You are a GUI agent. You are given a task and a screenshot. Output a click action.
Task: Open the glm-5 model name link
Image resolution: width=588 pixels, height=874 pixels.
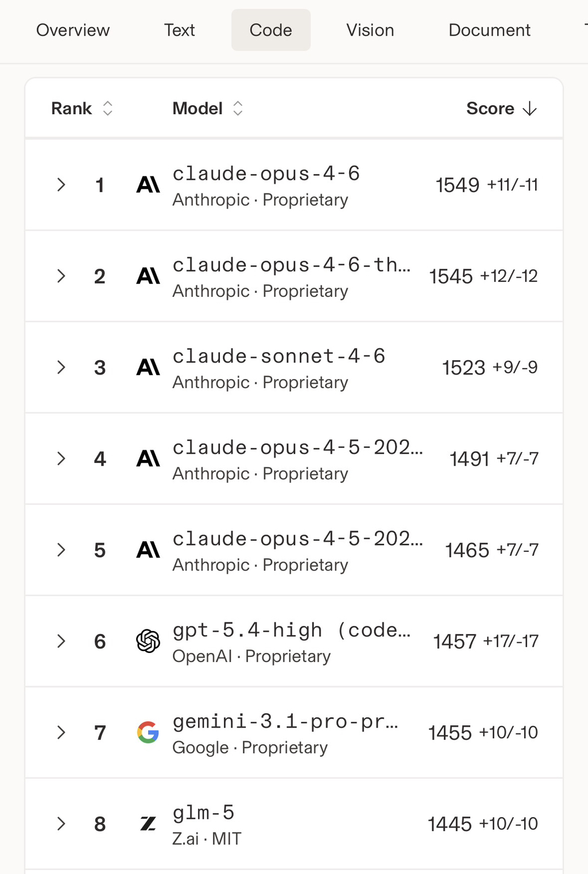tap(203, 813)
